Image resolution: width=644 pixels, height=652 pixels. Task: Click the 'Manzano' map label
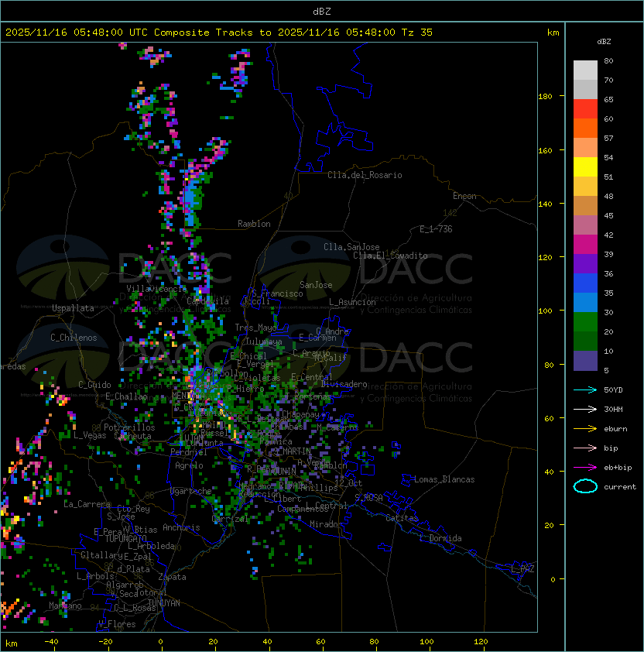point(65,606)
